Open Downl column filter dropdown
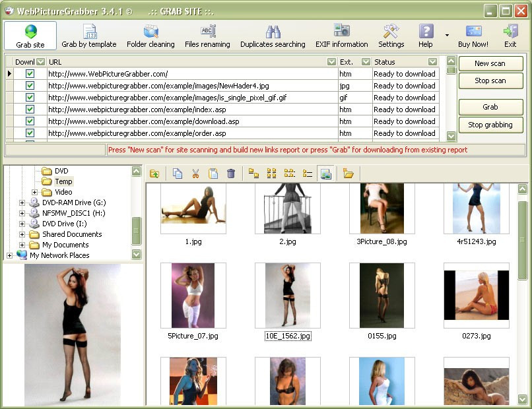The image size is (532, 409). point(41,62)
